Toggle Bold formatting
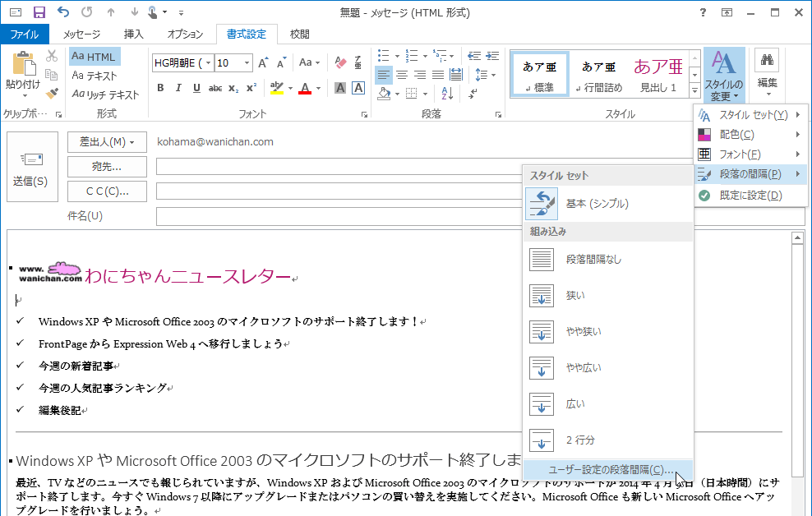Screen dimensions: 812x516 (x=160, y=89)
